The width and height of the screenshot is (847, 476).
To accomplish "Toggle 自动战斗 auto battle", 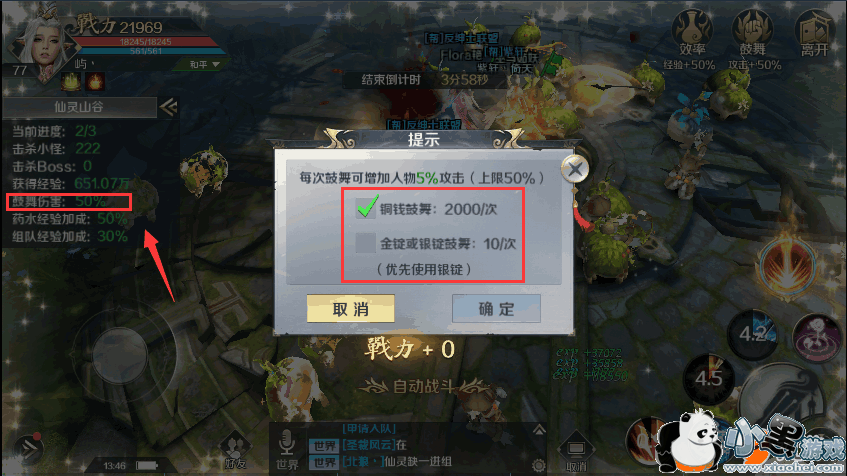I will pos(423,387).
